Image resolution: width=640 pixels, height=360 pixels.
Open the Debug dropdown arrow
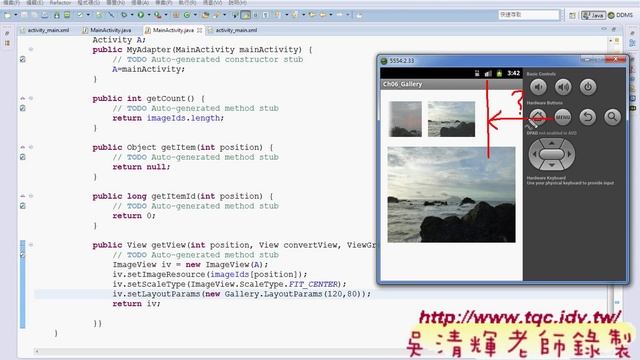tap(132, 15)
